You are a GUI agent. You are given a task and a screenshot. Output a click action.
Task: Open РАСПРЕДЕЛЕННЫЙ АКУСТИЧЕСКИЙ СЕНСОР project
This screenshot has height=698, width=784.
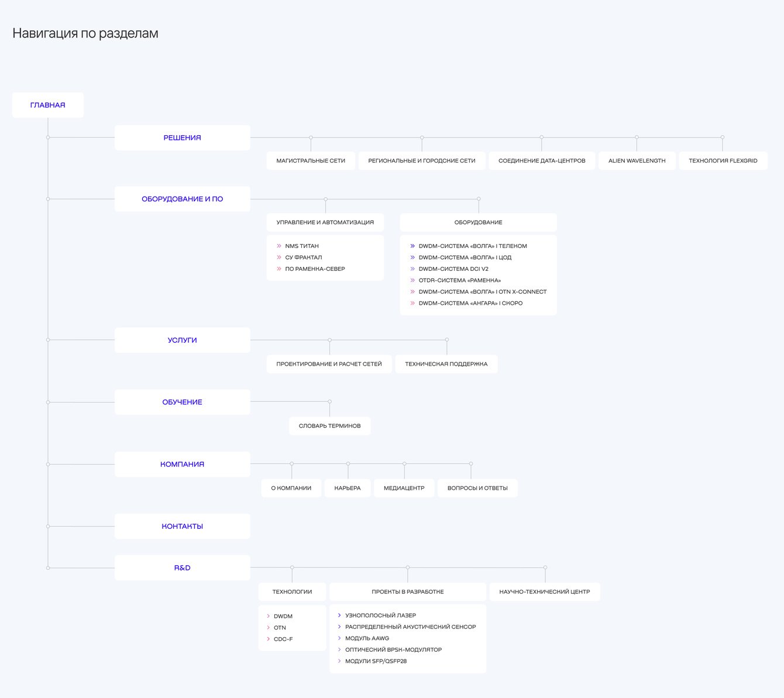pyautogui.click(x=410, y=627)
